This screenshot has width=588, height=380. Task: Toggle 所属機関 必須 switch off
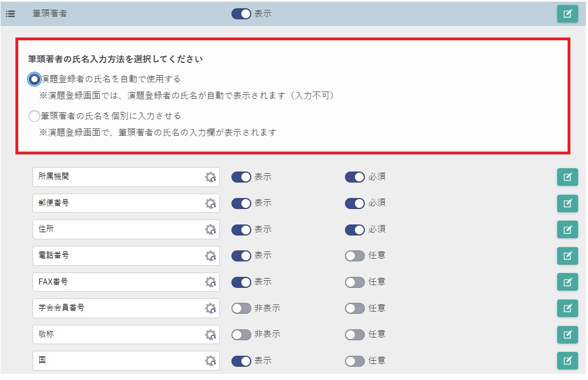point(355,177)
